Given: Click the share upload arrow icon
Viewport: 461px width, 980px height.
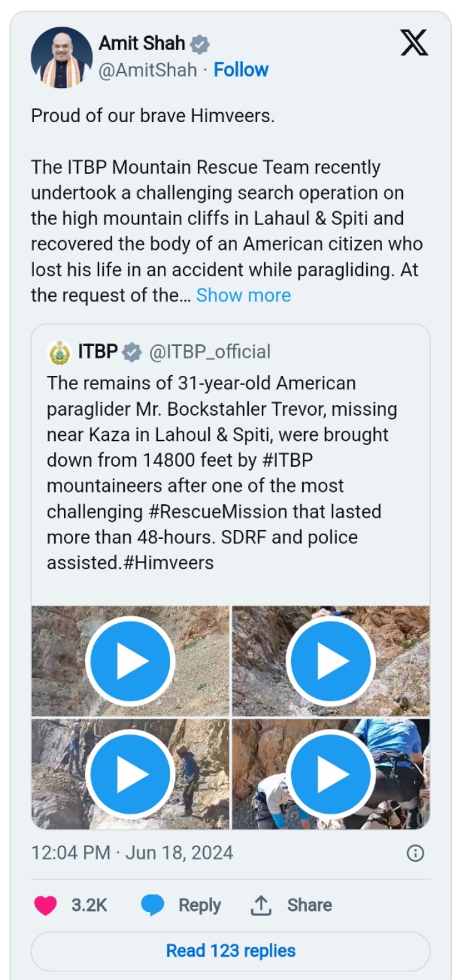Looking at the screenshot, I should (261, 905).
